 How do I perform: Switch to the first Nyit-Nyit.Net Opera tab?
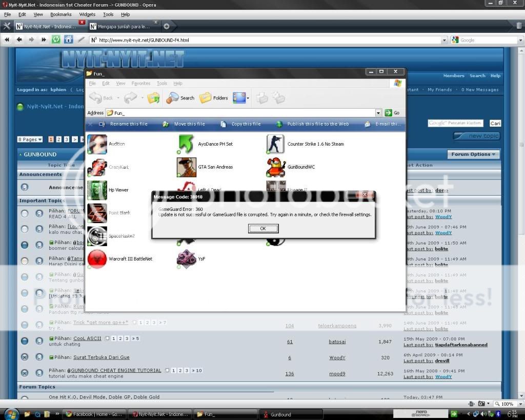pos(50,27)
